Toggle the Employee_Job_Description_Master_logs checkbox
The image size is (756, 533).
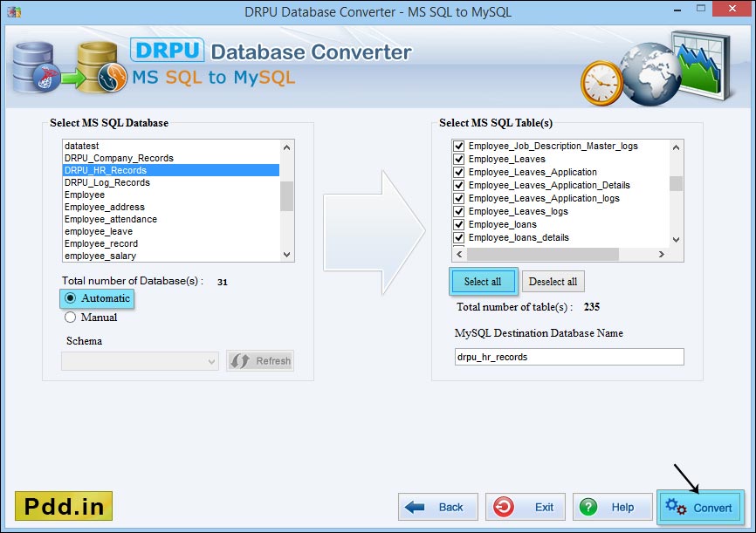click(x=458, y=146)
